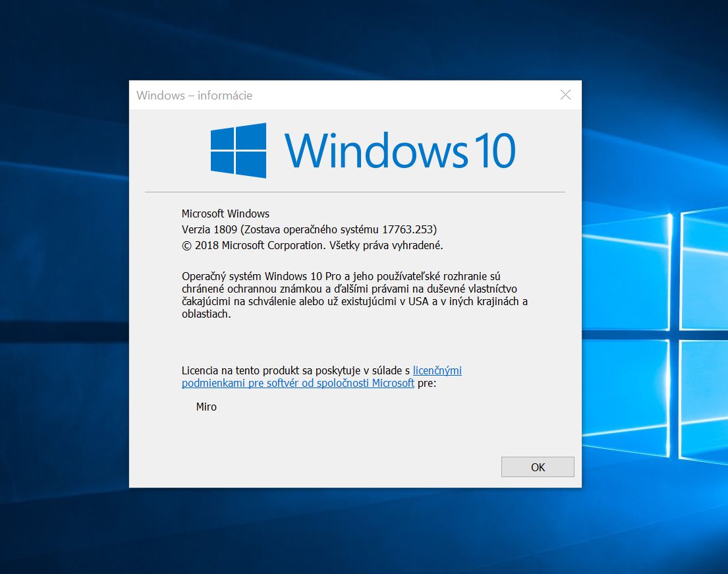This screenshot has width=728, height=574.
Task: Open the 'licenčnými' license terms link
Action: [437, 370]
